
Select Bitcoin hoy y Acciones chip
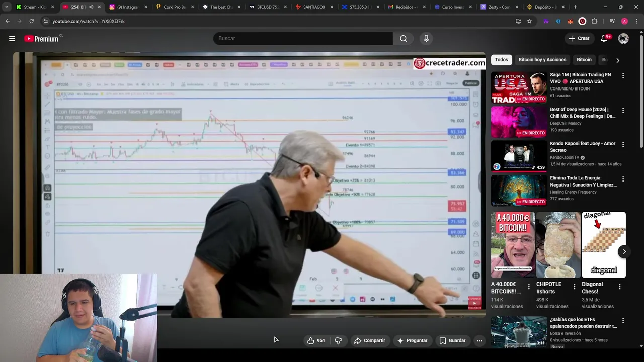click(542, 60)
